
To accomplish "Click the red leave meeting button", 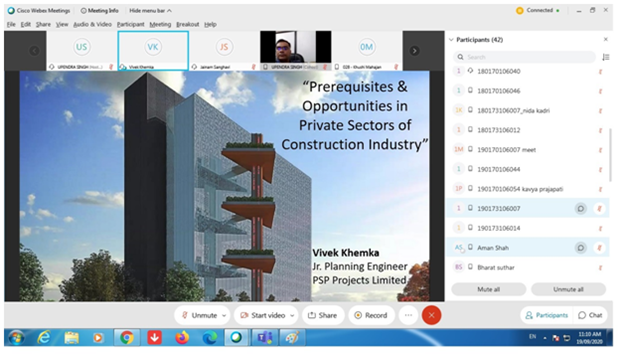I will (x=431, y=315).
